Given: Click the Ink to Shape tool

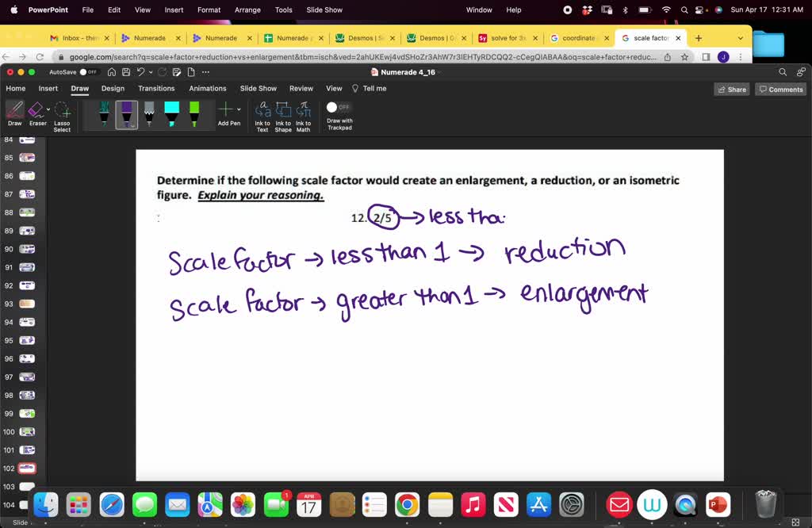Looking at the screenshot, I should pyautogui.click(x=283, y=116).
